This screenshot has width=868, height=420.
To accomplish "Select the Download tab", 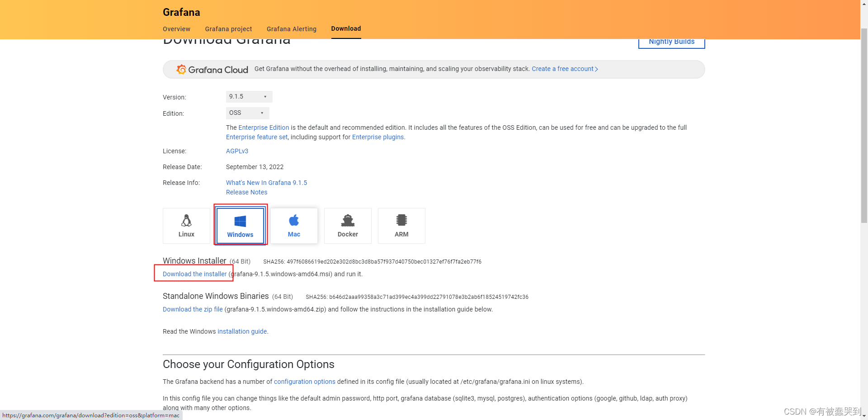I will click(x=346, y=28).
